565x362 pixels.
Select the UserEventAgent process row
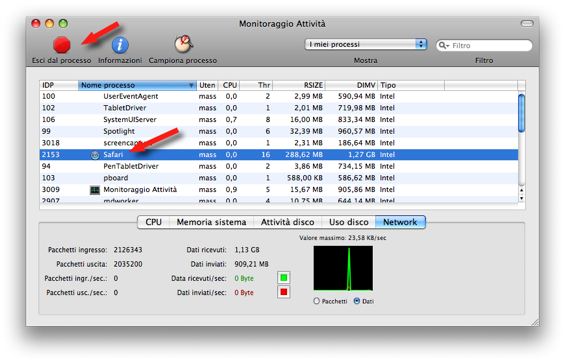coord(279,97)
